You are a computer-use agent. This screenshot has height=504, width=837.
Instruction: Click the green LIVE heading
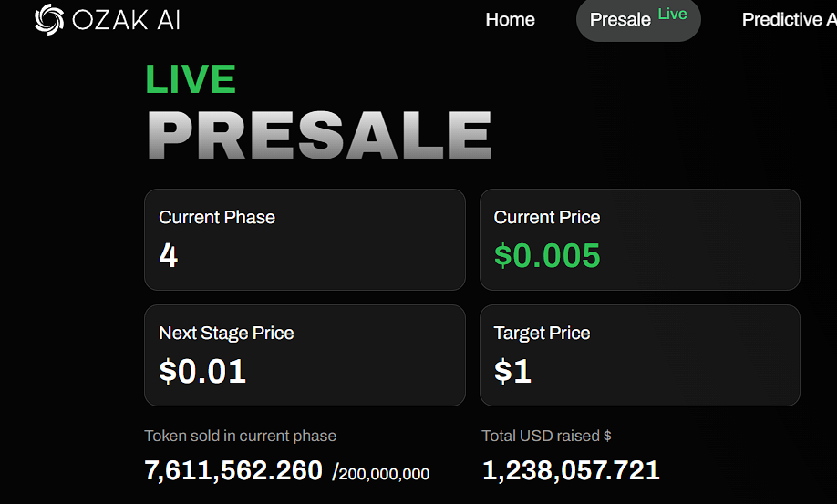(191, 79)
